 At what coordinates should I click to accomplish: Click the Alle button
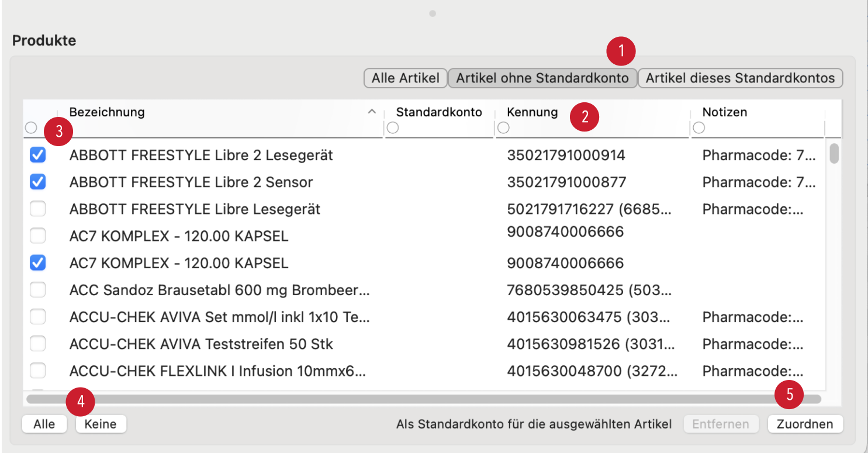coord(44,424)
